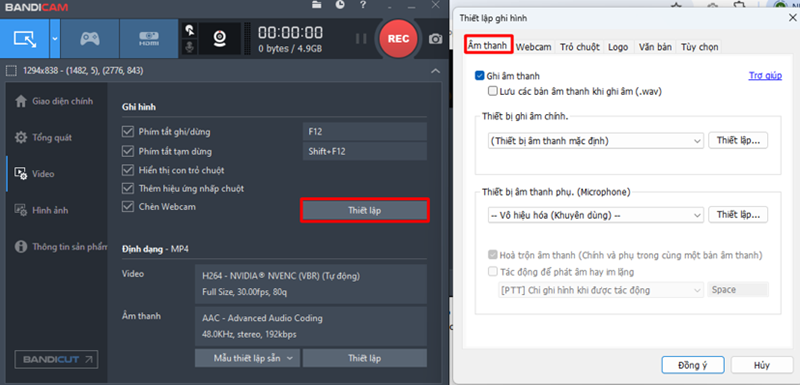Screen dimensions: 800x385
Task: Switch to Tùy chọn tab
Action: (x=699, y=47)
